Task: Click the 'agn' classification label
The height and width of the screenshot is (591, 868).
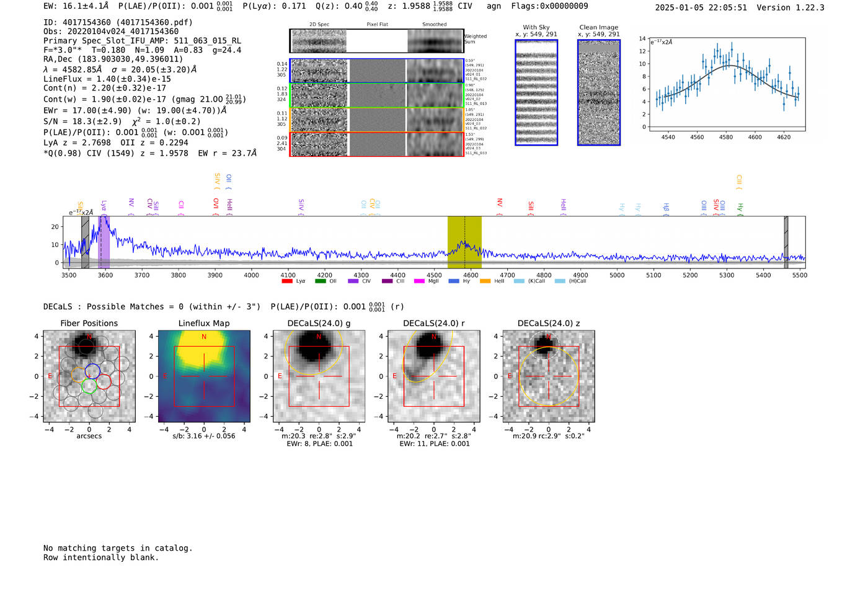Action: [x=494, y=7]
